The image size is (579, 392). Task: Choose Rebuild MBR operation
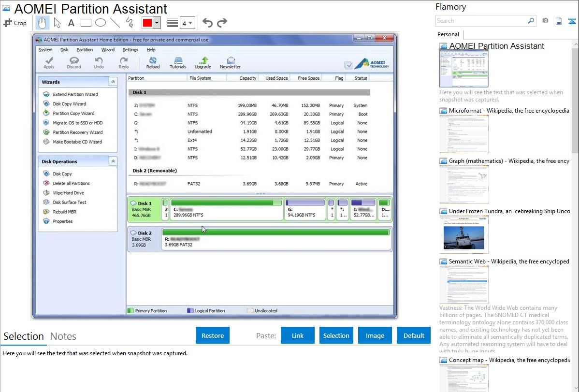click(65, 212)
